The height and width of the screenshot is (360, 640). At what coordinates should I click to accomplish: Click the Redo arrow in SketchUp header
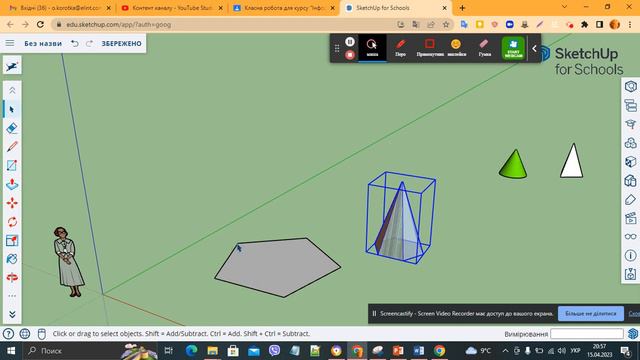(x=89, y=43)
